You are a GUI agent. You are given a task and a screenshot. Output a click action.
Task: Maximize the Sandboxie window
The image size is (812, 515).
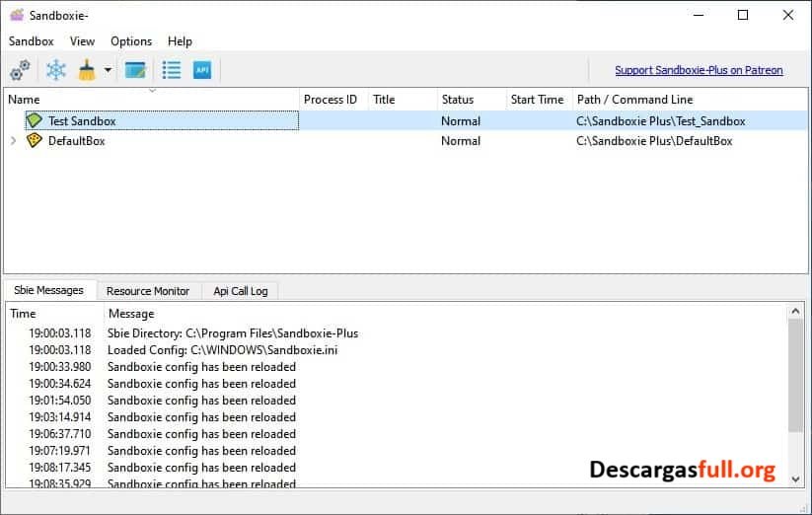(743, 15)
